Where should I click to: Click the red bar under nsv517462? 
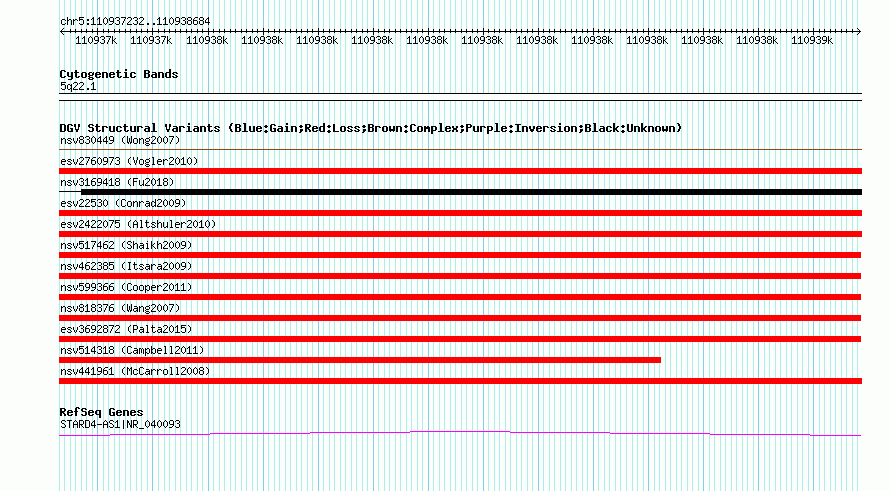(x=460, y=255)
